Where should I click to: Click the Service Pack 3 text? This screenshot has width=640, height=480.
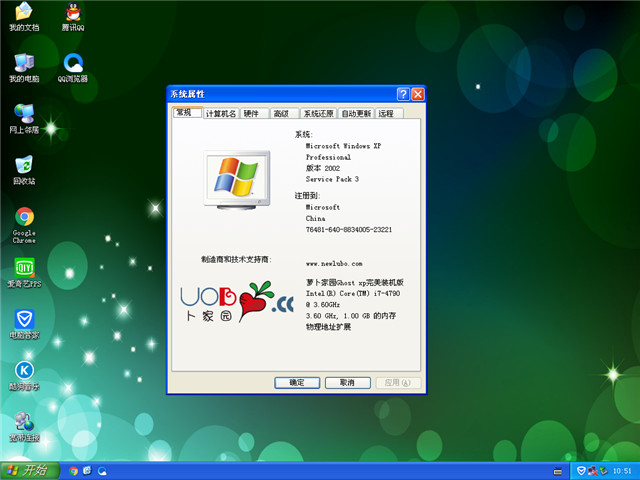click(x=332, y=179)
